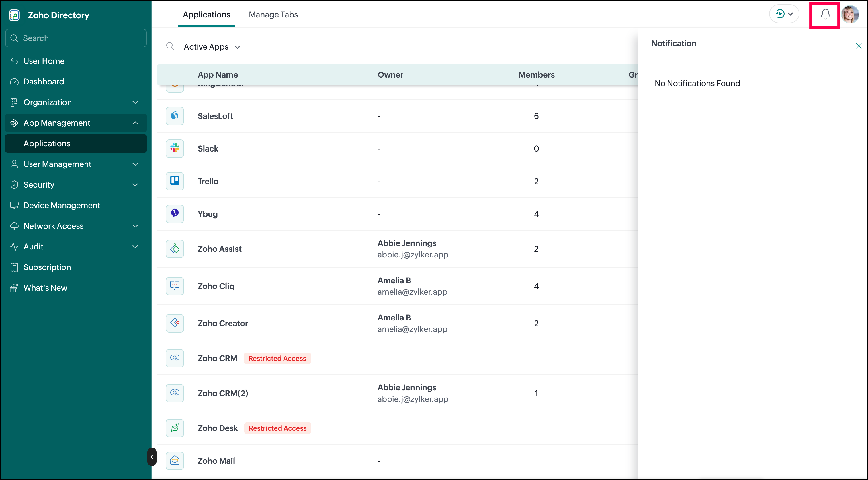The height and width of the screenshot is (480, 868).
Task: Close the Notification panel
Action: [x=858, y=46]
